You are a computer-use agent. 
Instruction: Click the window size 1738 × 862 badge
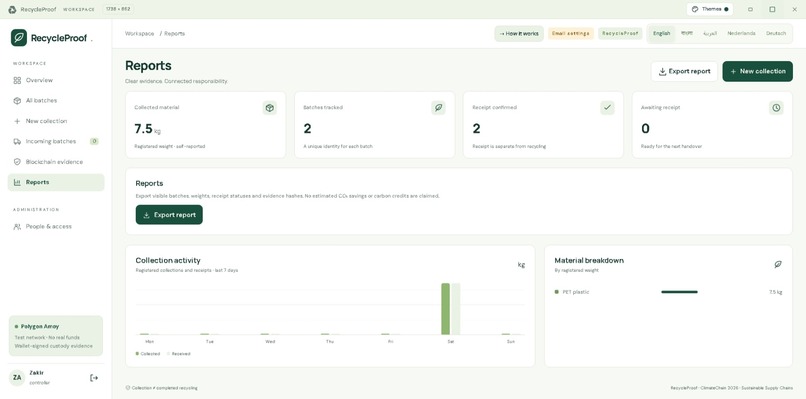point(118,9)
